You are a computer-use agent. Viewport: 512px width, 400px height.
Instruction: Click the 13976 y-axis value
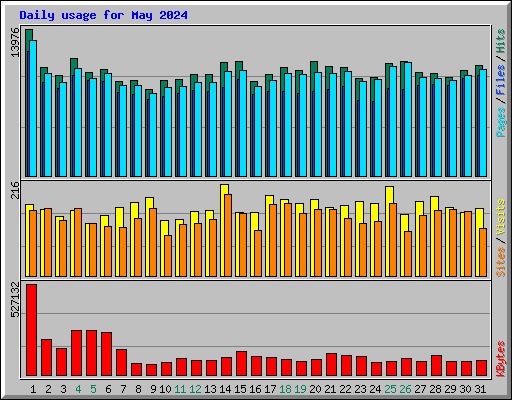[15, 43]
